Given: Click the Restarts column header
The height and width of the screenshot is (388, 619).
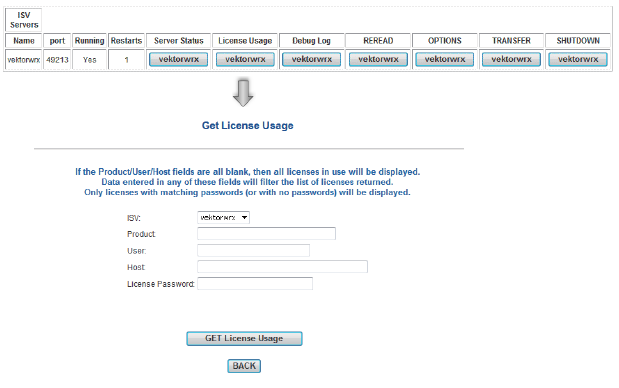Looking at the screenshot, I should pos(126,41).
